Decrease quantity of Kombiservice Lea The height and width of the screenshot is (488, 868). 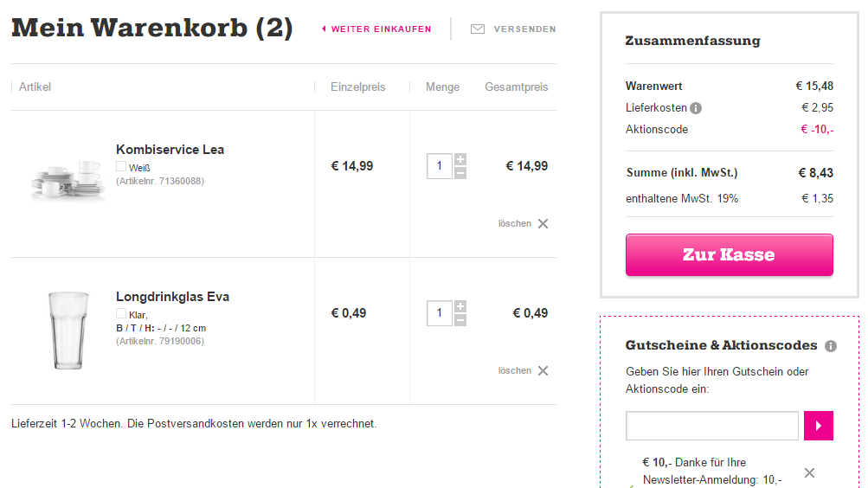[x=460, y=173]
